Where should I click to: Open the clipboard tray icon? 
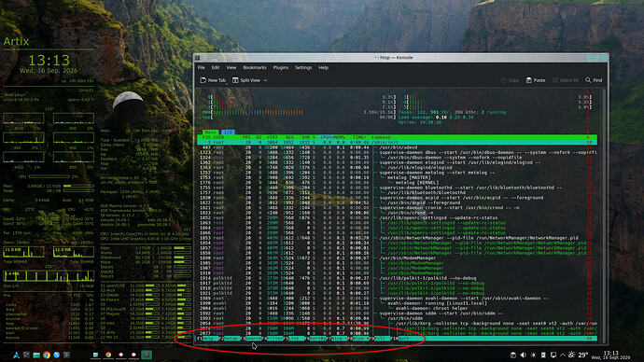pyautogui.click(x=513, y=355)
